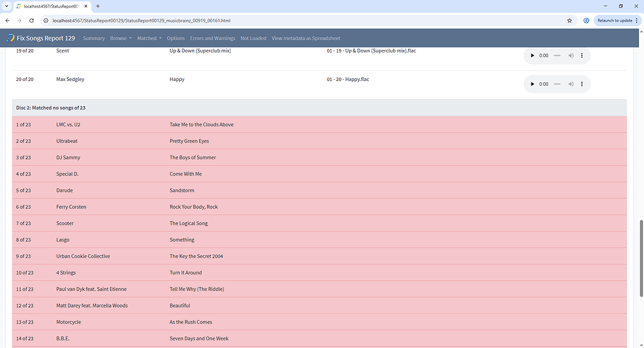Image resolution: width=644 pixels, height=348 pixels.
Task: Bookmark this page with the star icon
Action: coord(569,21)
